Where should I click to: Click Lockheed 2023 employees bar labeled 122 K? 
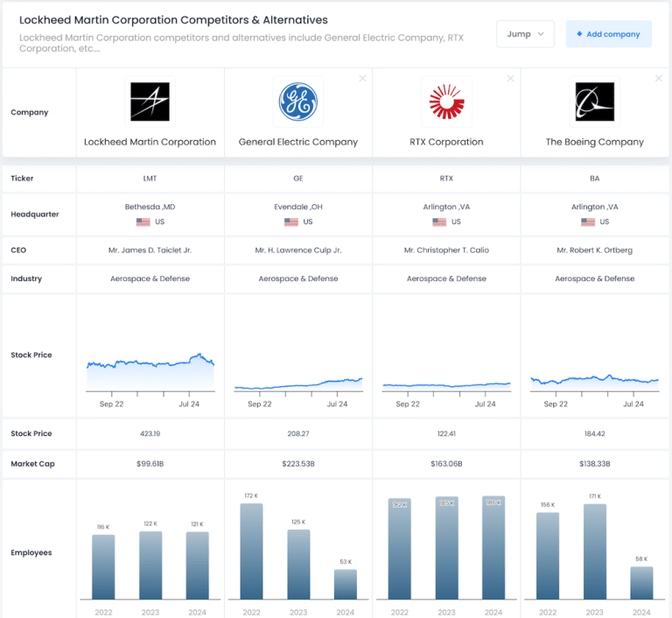[x=150, y=565]
